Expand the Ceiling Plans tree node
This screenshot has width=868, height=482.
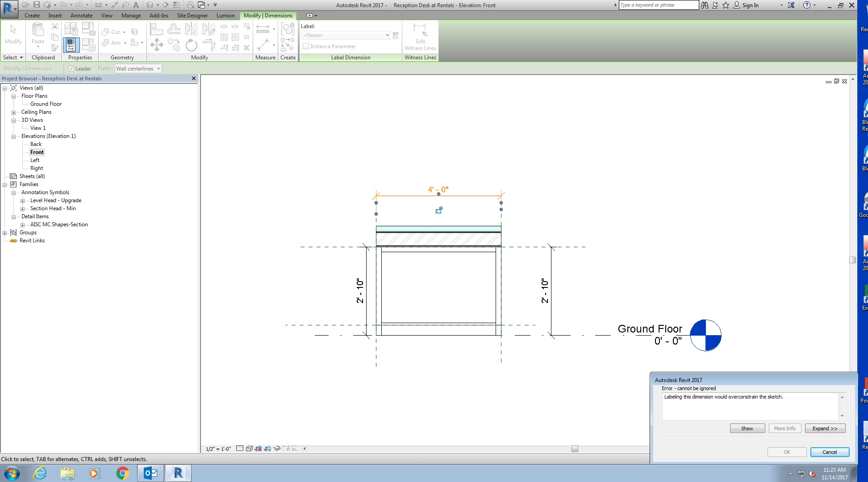(13, 112)
